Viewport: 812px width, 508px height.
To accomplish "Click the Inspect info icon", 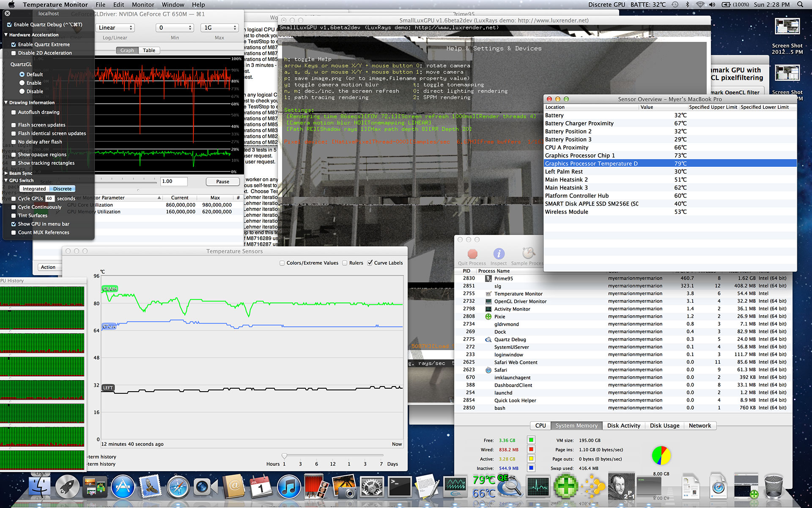I will coord(499,254).
